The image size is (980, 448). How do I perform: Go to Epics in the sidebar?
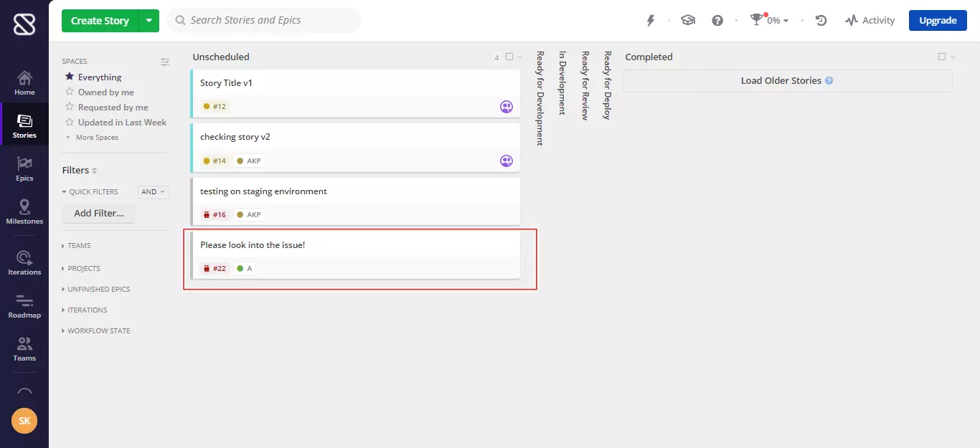click(24, 168)
